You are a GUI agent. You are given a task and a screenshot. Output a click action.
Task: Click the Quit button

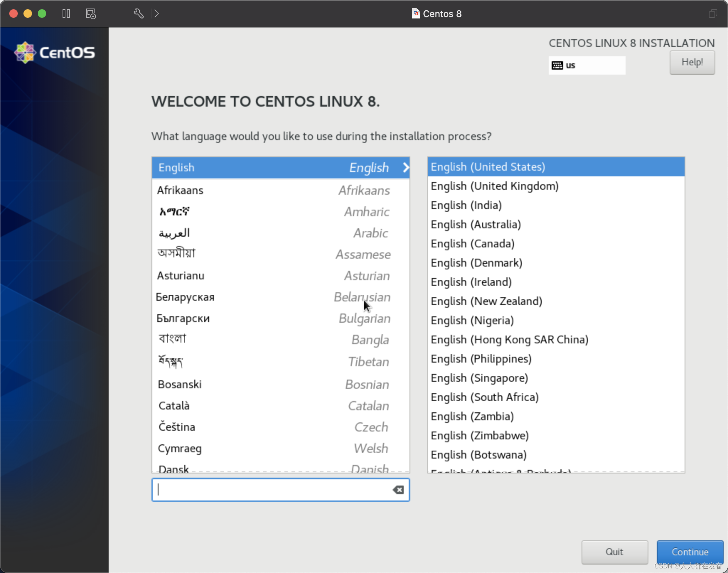(614, 552)
